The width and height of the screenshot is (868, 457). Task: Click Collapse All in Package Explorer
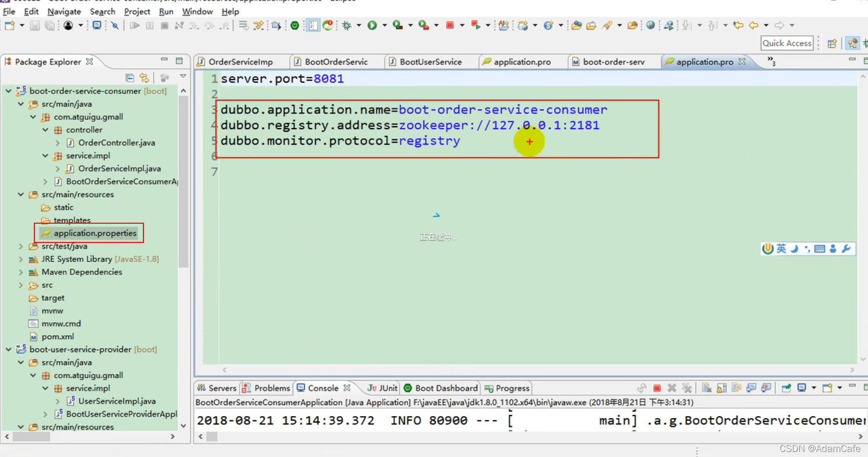click(x=130, y=78)
